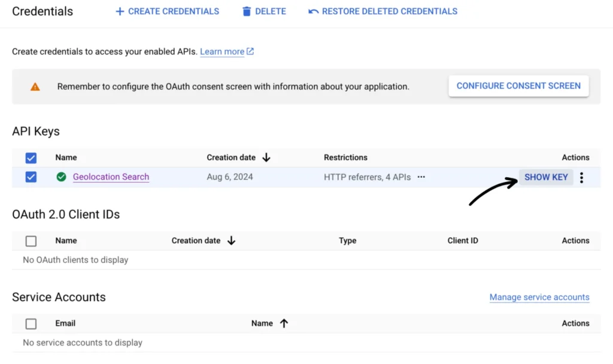This screenshot has height=364, width=613.
Task: Sort OAuth clients by Creation date arrow
Action: 231,241
